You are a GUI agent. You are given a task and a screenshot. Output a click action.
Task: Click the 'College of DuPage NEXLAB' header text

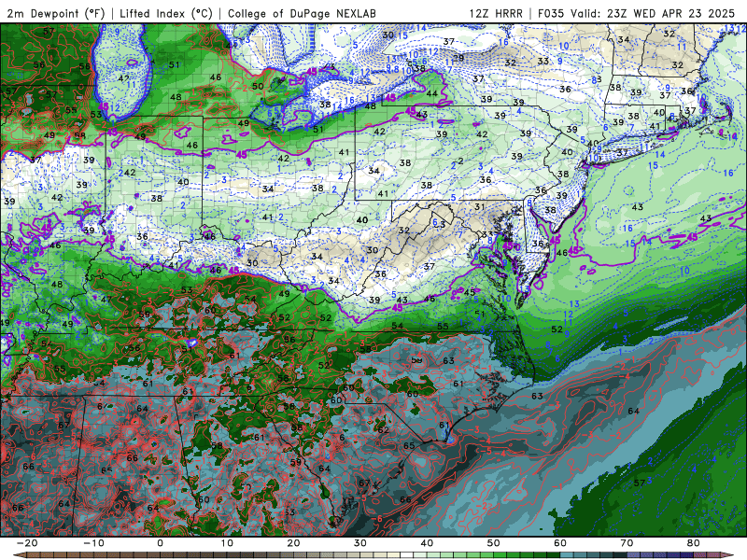click(x=302, y=13)
